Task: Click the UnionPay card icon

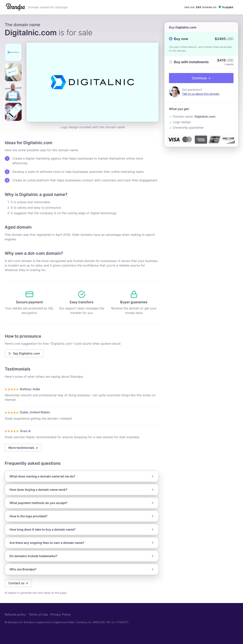Action: (215, 139)
